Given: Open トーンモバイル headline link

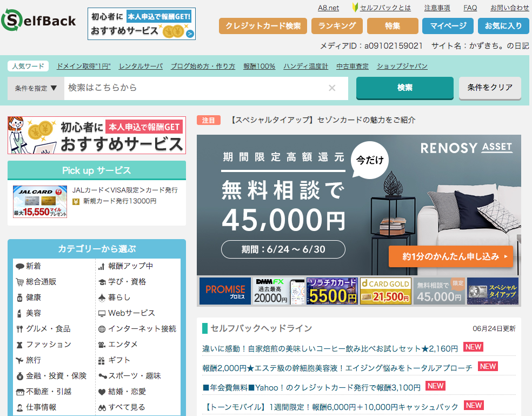Looking at the screenshot, I should (x=331, y=407).
